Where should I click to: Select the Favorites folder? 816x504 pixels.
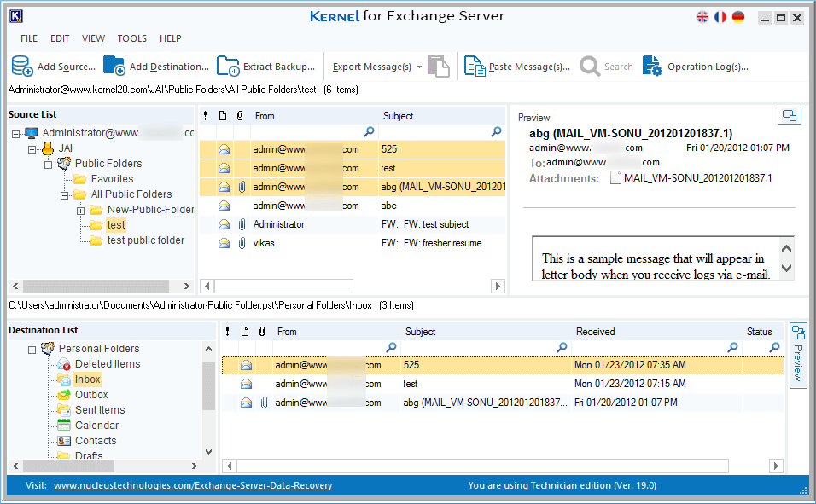pos(112,179)
